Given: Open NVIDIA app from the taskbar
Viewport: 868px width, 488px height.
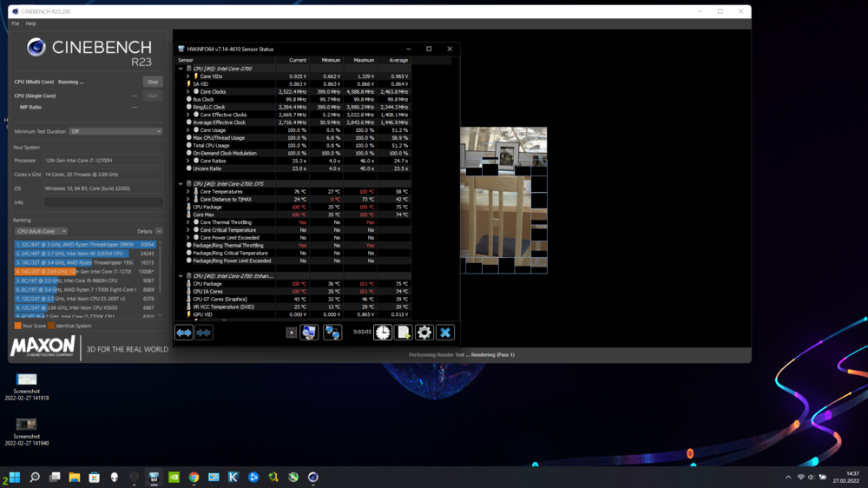Looking at the screenshot, I should pos(174,477).
